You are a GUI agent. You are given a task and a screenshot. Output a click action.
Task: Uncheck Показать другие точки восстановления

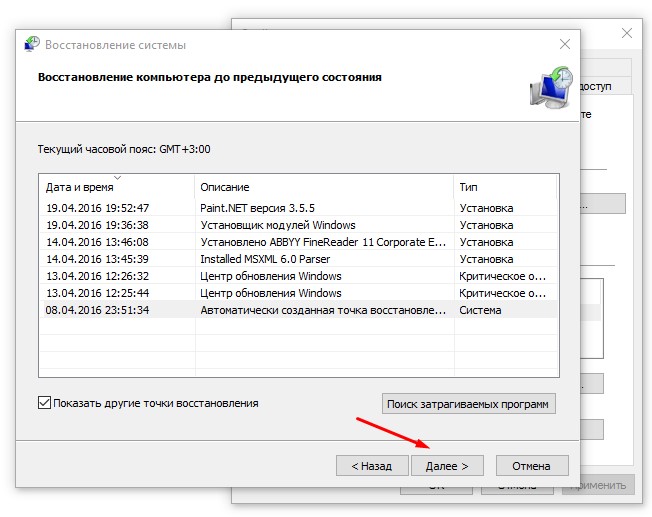click(44, 403)
